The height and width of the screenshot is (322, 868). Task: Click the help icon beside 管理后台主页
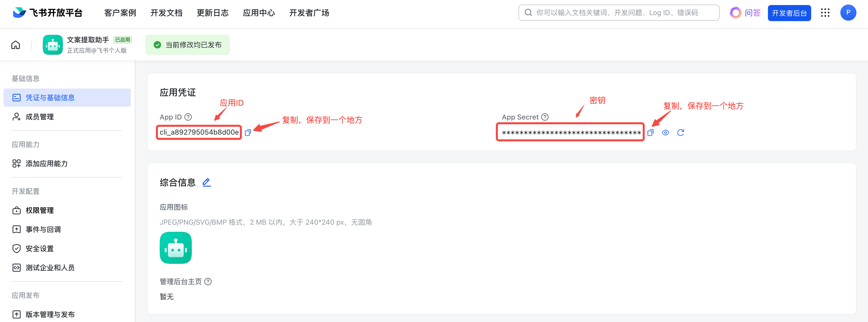(208, 281)
